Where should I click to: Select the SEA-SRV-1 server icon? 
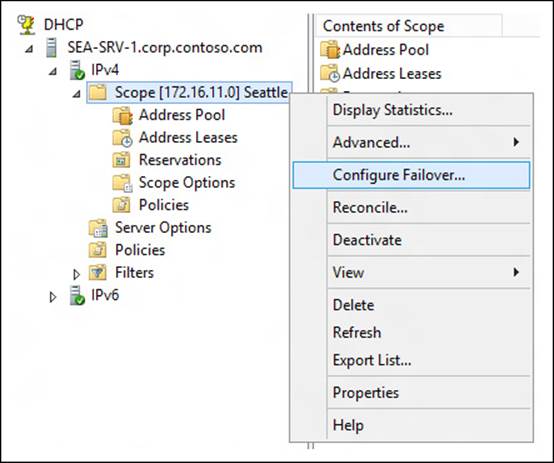(52, 48)
